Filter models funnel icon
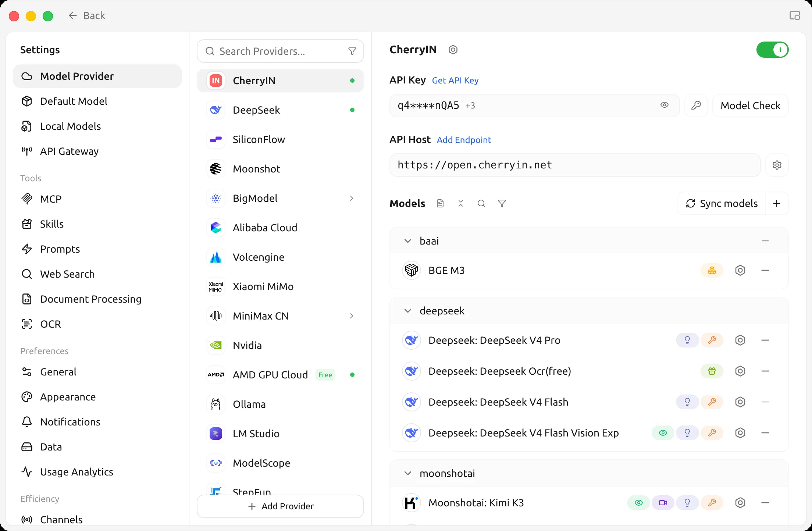The height and width of the screenshot is (531, 812). click(502, 203)
